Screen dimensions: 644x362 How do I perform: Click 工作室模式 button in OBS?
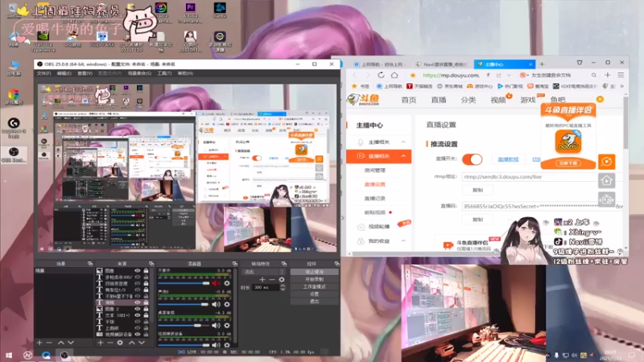pyautogui.click(x=314, y=286)
